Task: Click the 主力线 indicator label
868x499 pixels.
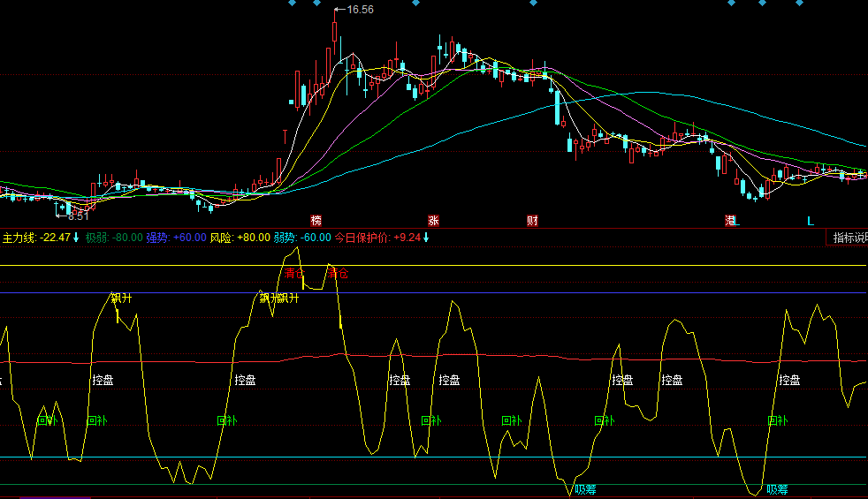Action: click(19, 238)
